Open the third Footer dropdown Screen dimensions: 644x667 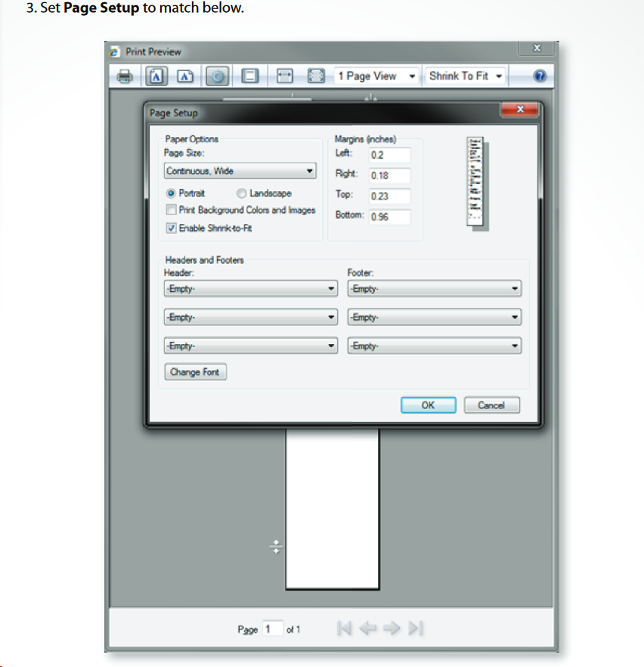[x=435, y=346]
